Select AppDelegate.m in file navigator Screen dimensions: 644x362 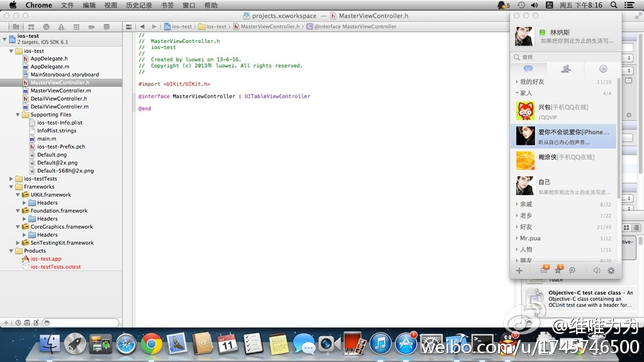click(50, 67)
